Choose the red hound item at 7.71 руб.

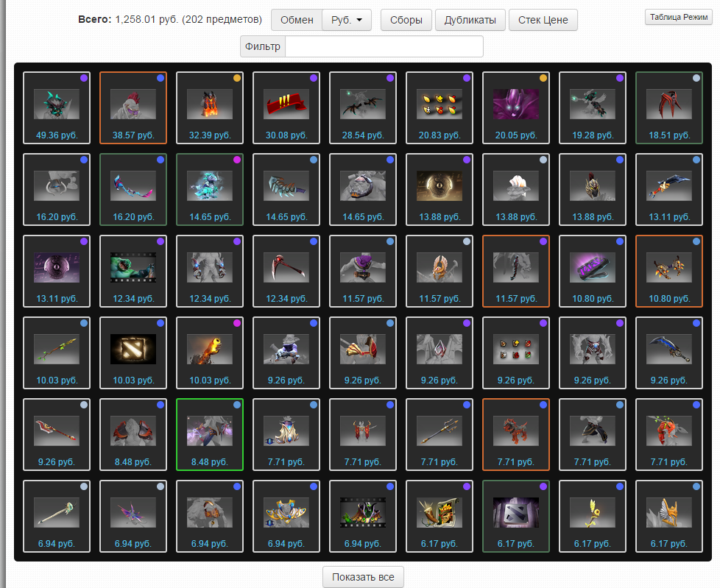tap(516, 435)
